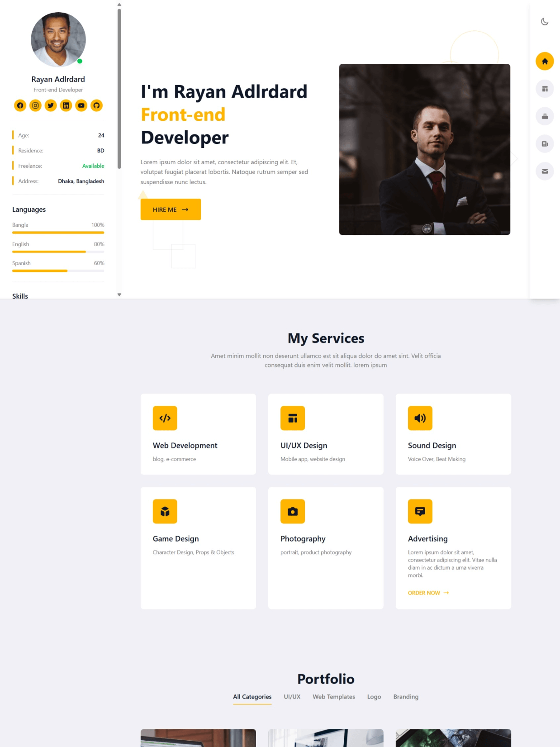This screenshot has height=747, width=560.
Task: Open the GitHub social icon
Action: 96,105
